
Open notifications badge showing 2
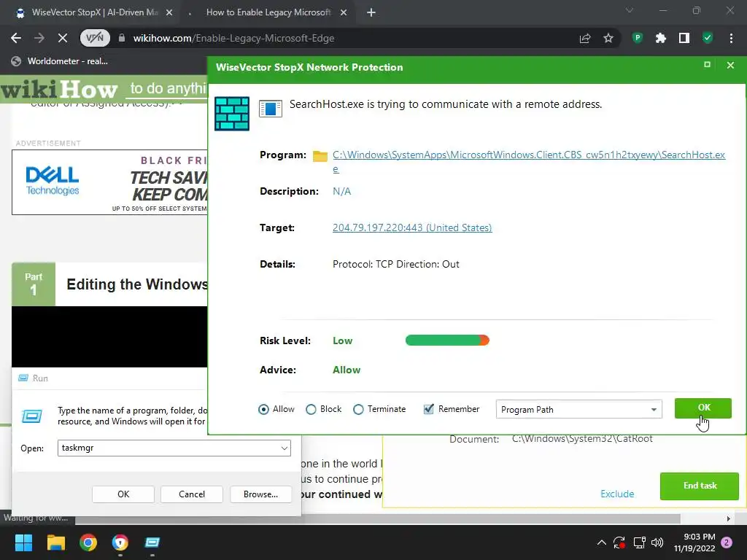click(x=727, y=542)
